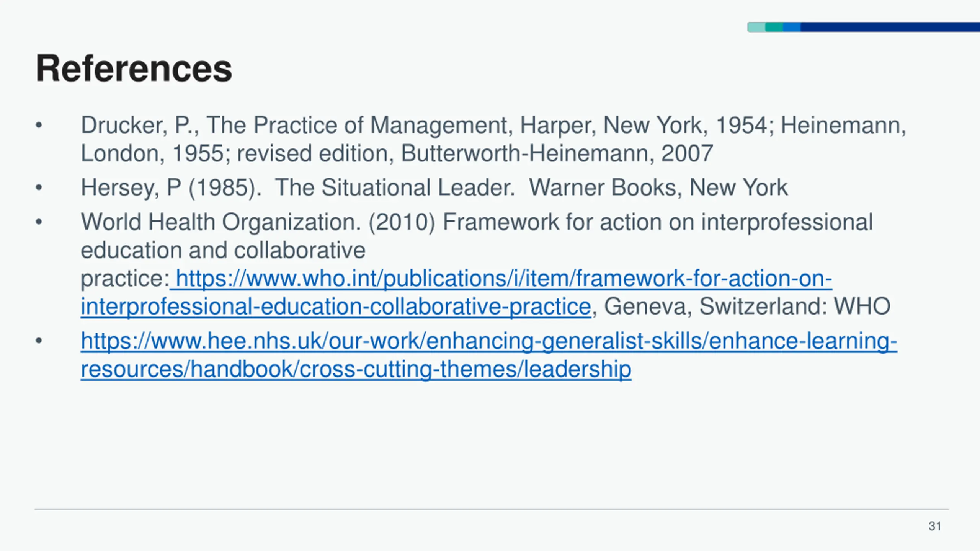Click the interprofessional-education-collaborative-practice link line
The image size is (980, 551).
(x=336, y=306)
